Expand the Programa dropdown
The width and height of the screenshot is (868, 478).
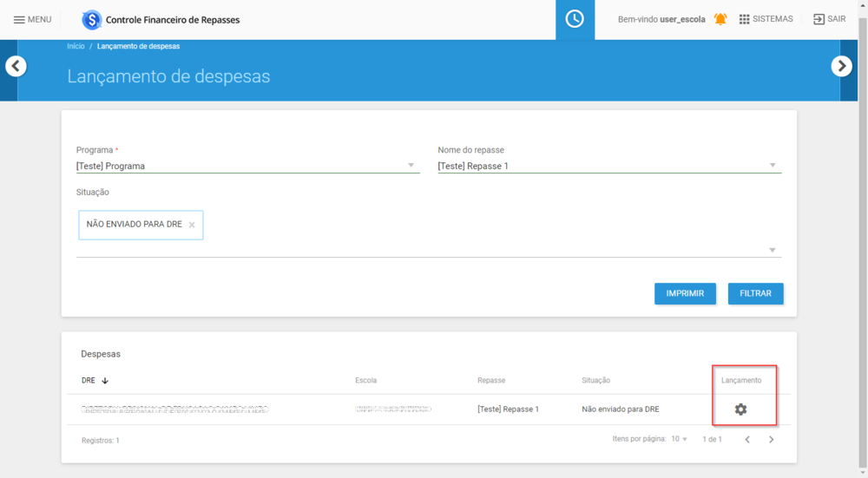[247, 166]
